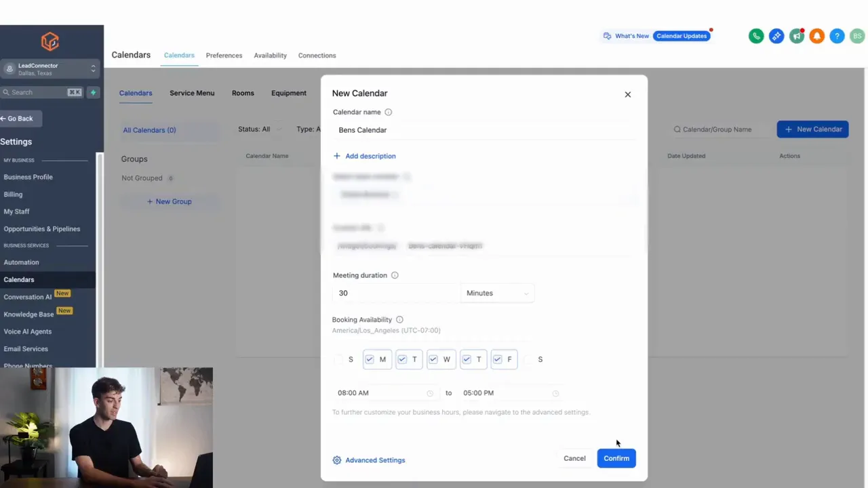Image resolution: width=868 pixels, height=488 pixels.
Task: Click the meeting duration value field
Action: [396, 293]
